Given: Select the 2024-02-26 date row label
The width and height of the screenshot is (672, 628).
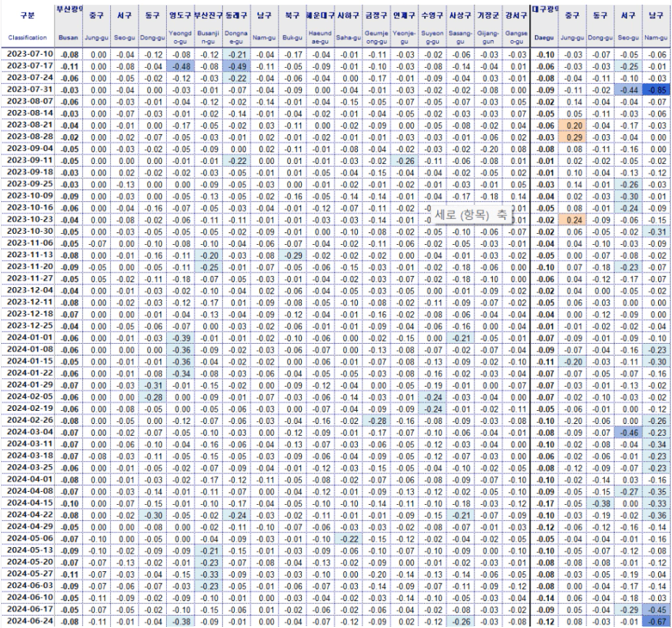Looking at the screenshot, I should pyautogui.click(x=30, y=420).
